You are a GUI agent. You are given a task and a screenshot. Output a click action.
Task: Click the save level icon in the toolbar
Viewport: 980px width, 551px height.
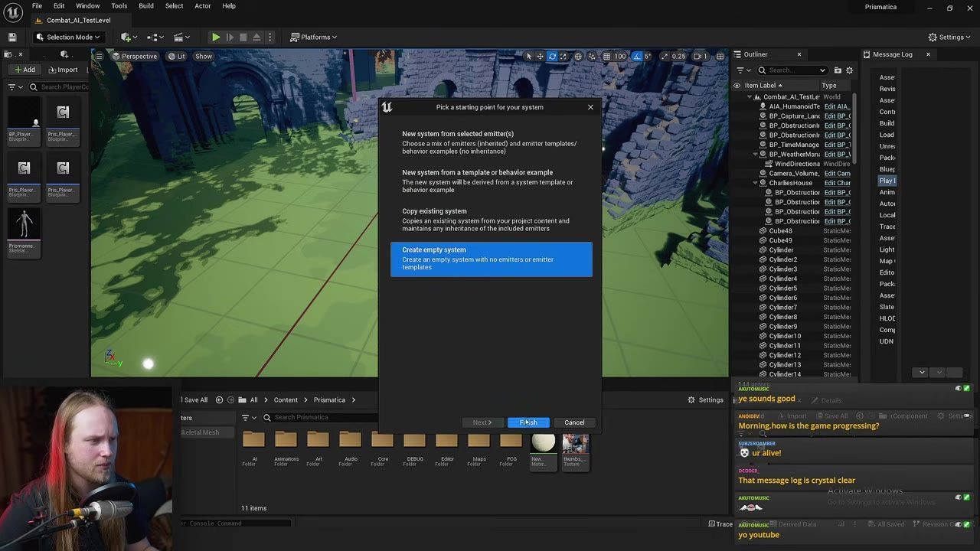[x=12, y=37]
